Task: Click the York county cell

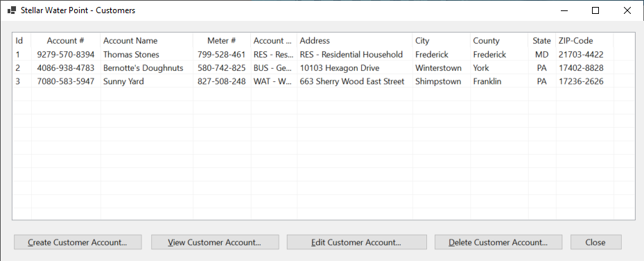Action: (x=481, y=68)
